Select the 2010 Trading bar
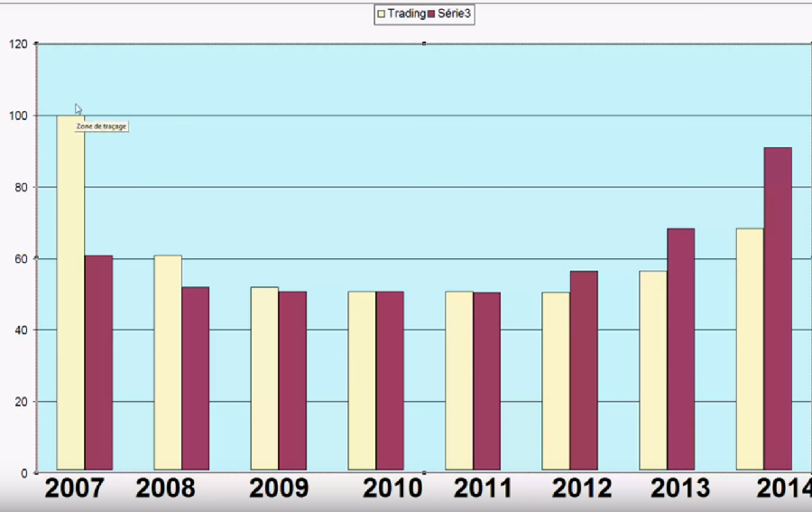 coord(362,381)
